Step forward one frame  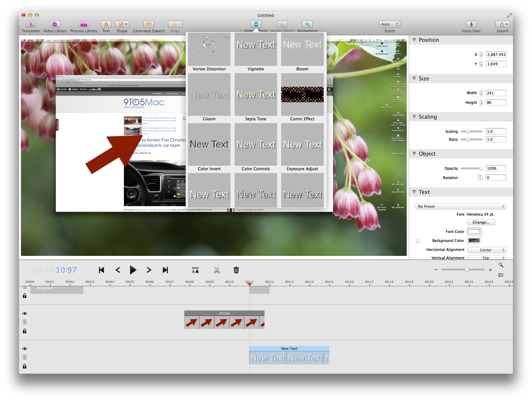[x=149, y=270]
